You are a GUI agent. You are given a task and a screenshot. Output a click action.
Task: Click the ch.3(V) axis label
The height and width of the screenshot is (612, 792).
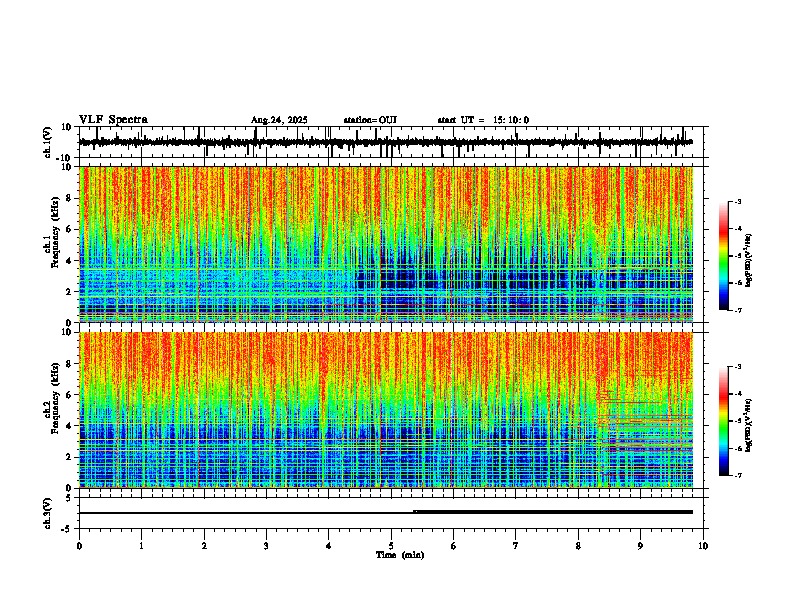[48, 514]
